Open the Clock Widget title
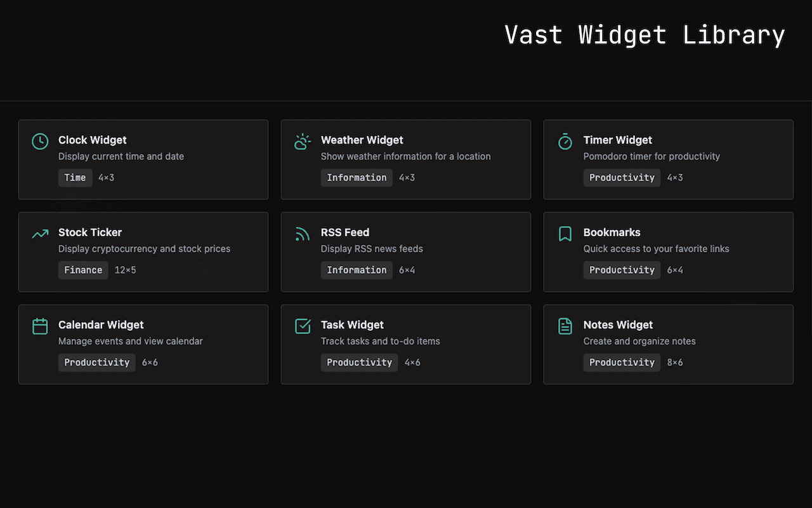Screen dimensions: 812x508 tap(93, 140)
